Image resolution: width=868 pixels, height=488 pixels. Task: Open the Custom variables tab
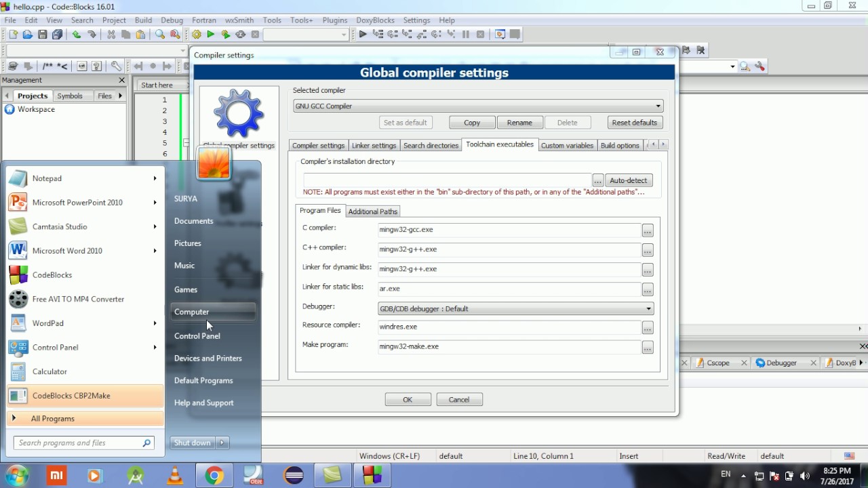tap(567, 146)
